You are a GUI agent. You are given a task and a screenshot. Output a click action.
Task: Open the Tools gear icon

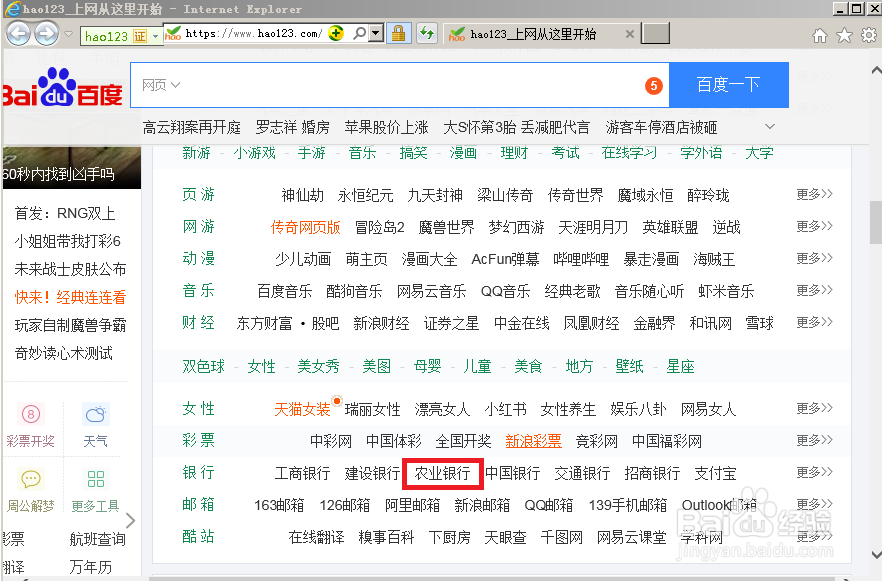point(869,36)
